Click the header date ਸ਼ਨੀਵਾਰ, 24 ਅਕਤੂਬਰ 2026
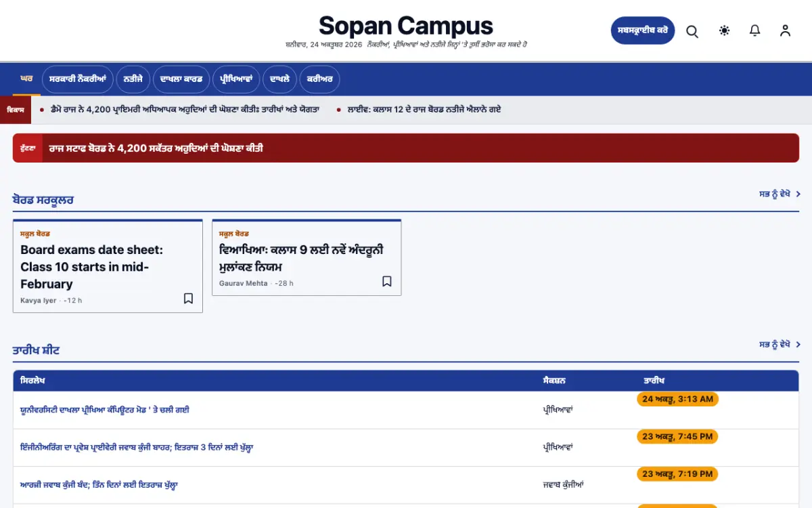812x508 pixels. [324, 45]
